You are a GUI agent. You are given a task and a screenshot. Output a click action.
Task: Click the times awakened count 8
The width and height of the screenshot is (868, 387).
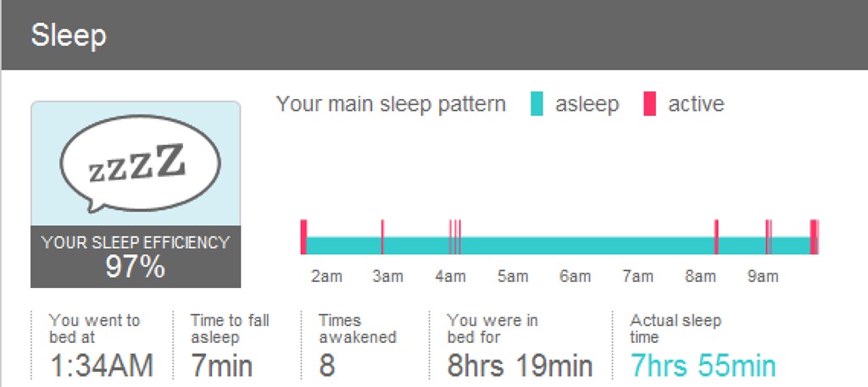pos(327,367)
